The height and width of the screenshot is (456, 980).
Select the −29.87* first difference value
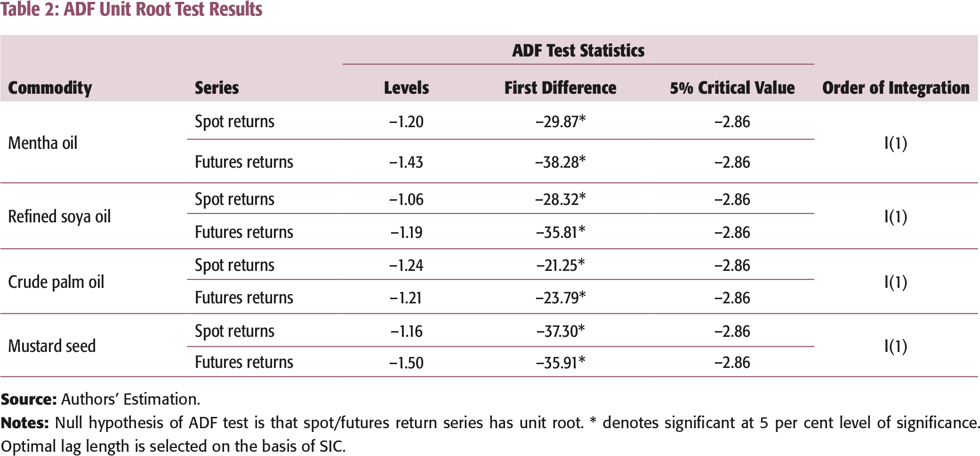pos(560,122)
